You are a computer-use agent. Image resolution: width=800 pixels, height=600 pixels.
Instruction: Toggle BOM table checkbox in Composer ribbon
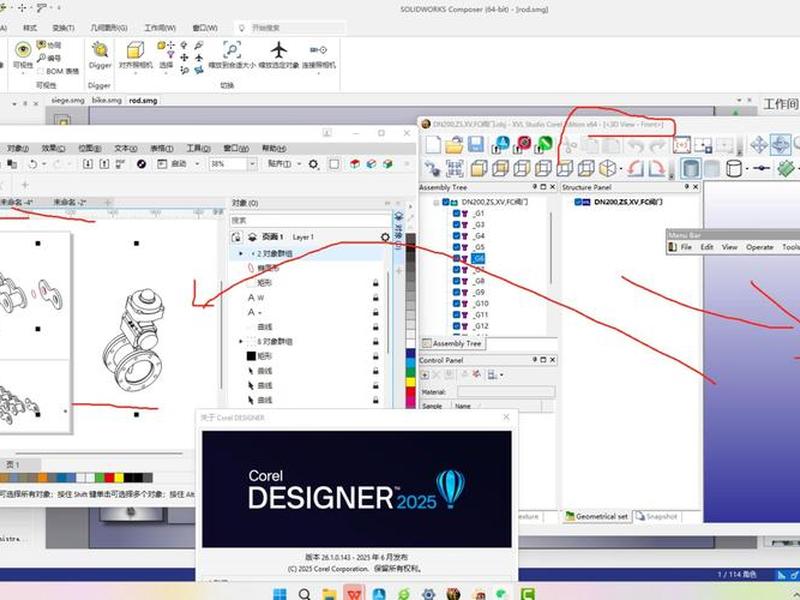[41, 71]
